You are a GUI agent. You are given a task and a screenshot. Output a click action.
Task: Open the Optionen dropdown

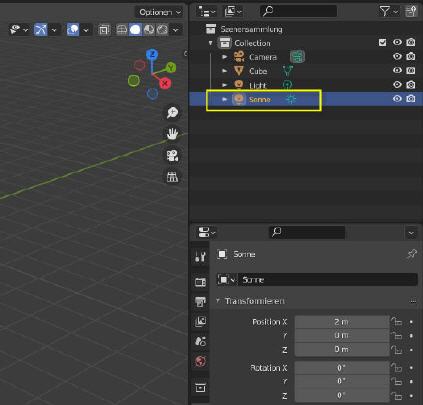click(x=160, y=12)
